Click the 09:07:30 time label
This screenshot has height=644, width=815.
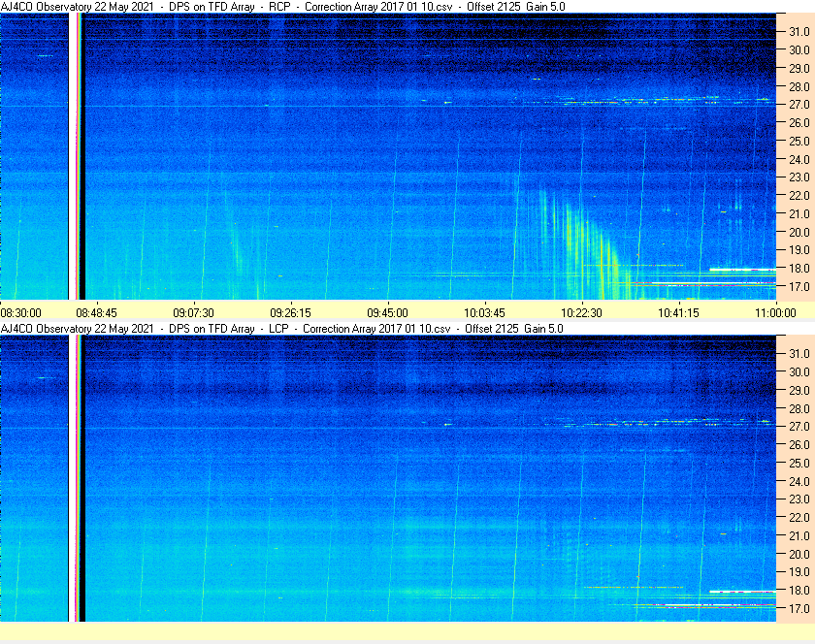pyautogui.click(x=193, y=313)
